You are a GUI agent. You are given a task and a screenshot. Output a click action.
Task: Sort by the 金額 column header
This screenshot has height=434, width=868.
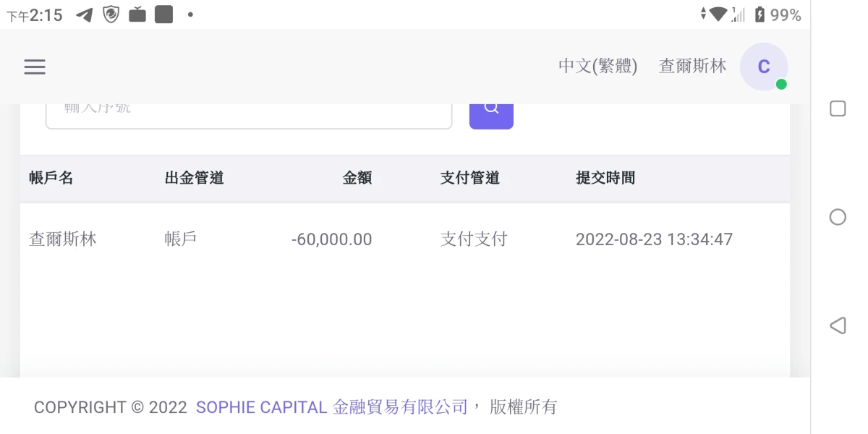tap(357, 178)
